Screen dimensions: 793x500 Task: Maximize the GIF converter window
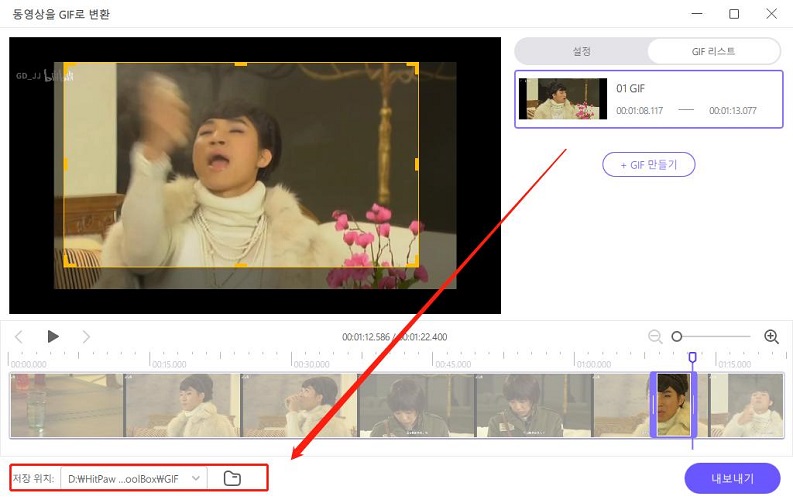pos(734,14)
